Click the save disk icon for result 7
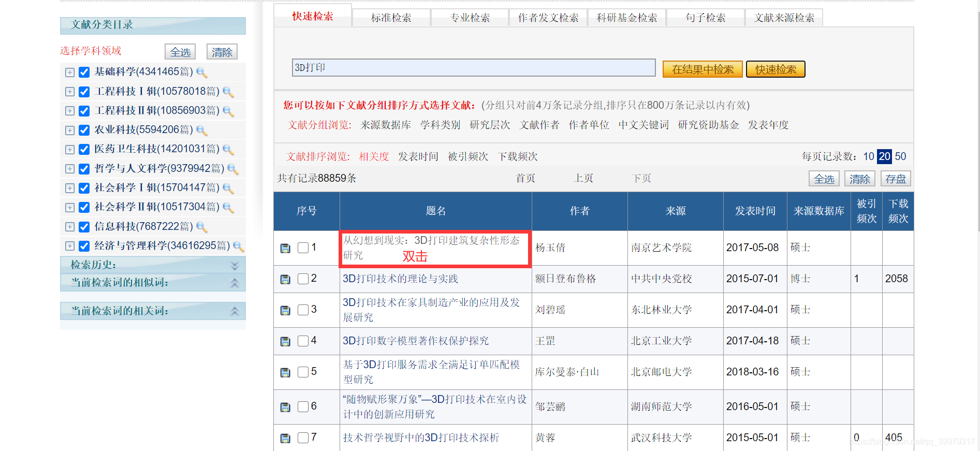This screenshot has width=980, height=451. 285,438
